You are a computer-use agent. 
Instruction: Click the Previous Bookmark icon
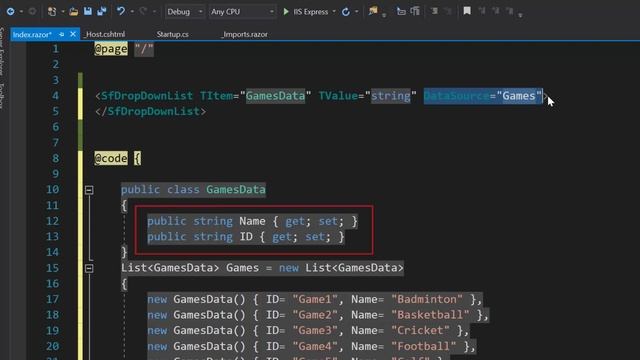[x=482, y=11]
